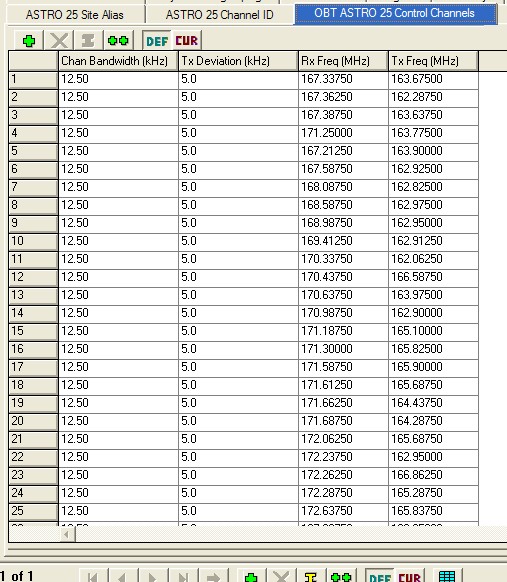Toggle the DEF button in the bottom bar
Viewport: 507px width, 582px height.
pos(380,578)
